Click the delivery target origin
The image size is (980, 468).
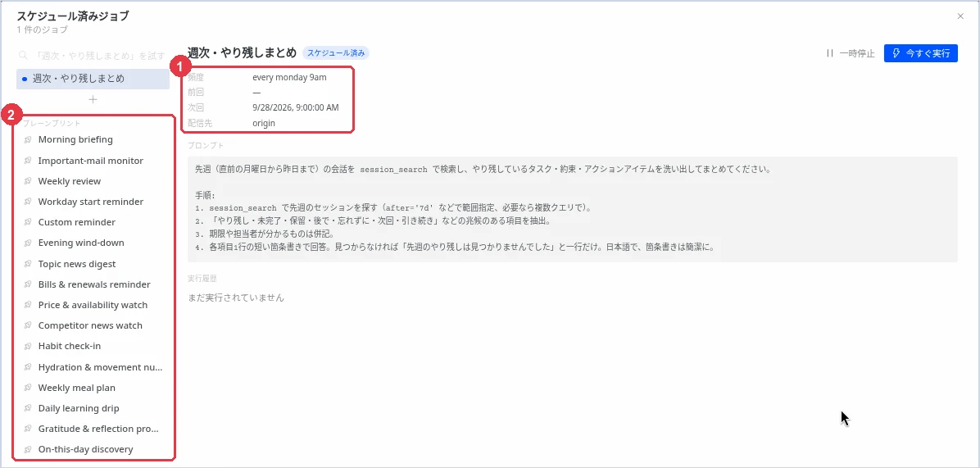(264, 123)
